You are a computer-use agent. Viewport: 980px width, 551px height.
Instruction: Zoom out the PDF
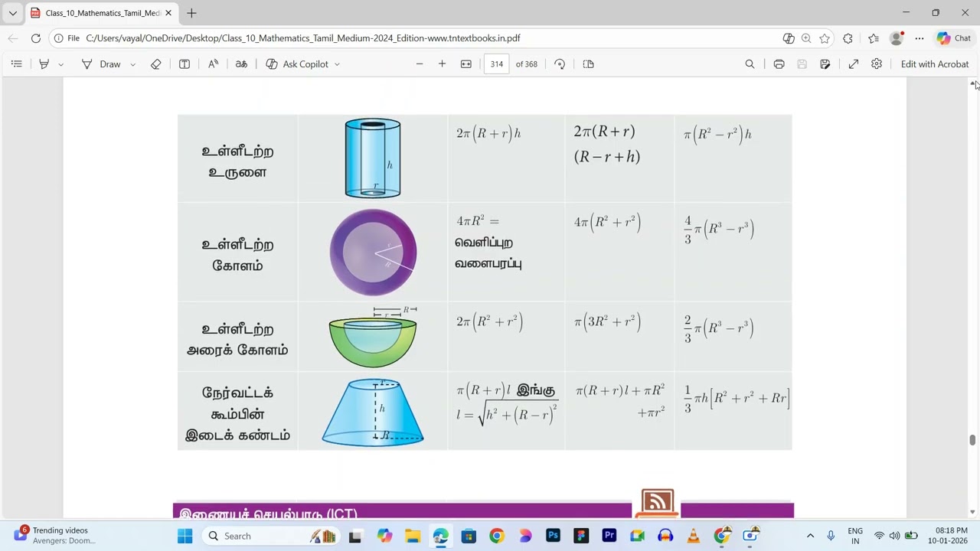click(x=420, y=64)
